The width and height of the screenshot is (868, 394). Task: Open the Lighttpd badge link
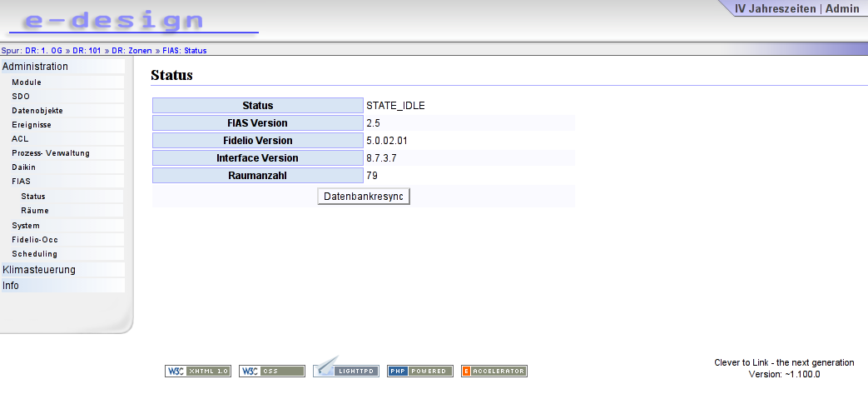346,368
